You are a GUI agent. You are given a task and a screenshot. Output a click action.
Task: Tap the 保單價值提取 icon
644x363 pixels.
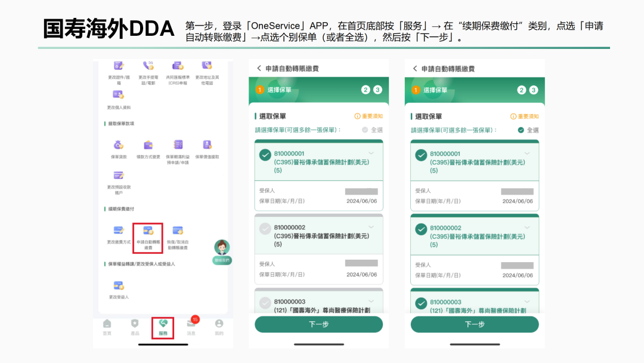(x=207, y=144)
